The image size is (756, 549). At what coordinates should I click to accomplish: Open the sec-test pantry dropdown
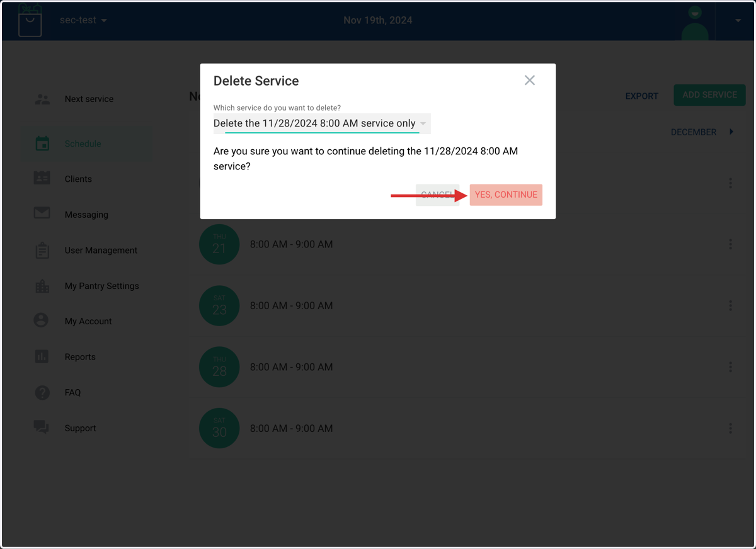[83, 20]
